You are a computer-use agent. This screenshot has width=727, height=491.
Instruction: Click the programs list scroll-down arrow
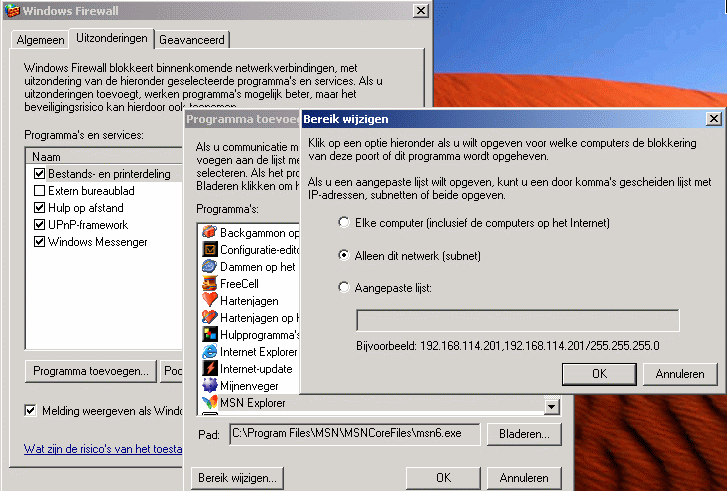(551, 407)
